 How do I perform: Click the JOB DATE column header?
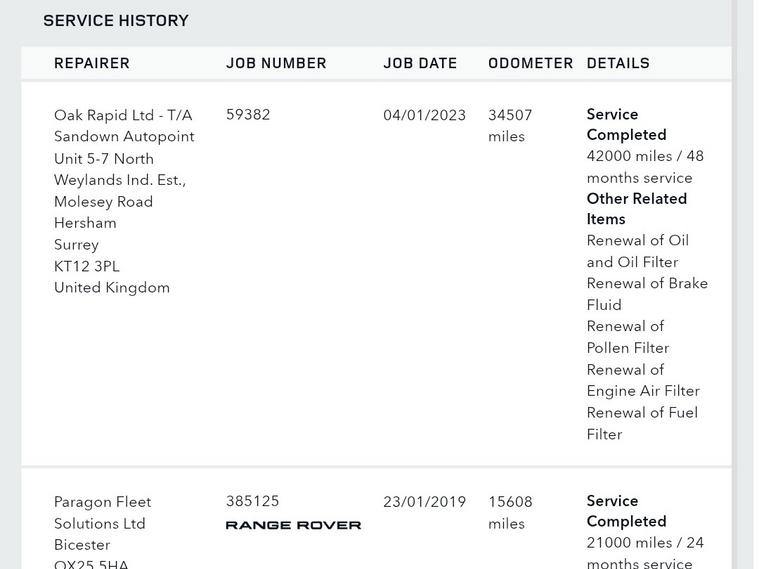click(x=420, y=63)
